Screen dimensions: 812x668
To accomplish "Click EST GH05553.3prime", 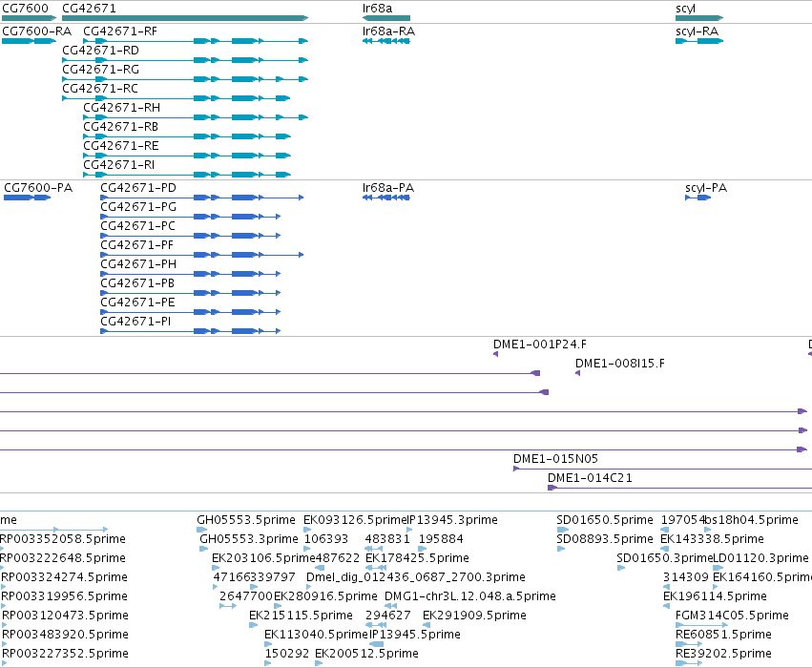I will tap(249, 539).
